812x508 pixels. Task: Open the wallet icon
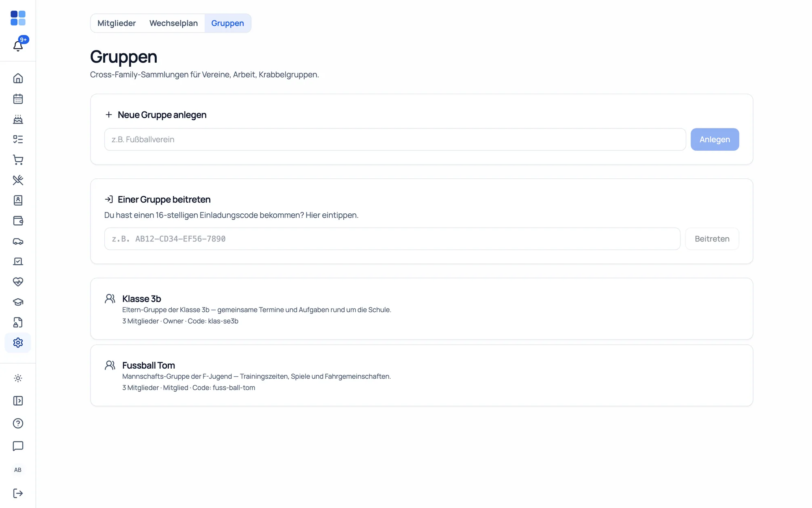[x=18, y=221]
